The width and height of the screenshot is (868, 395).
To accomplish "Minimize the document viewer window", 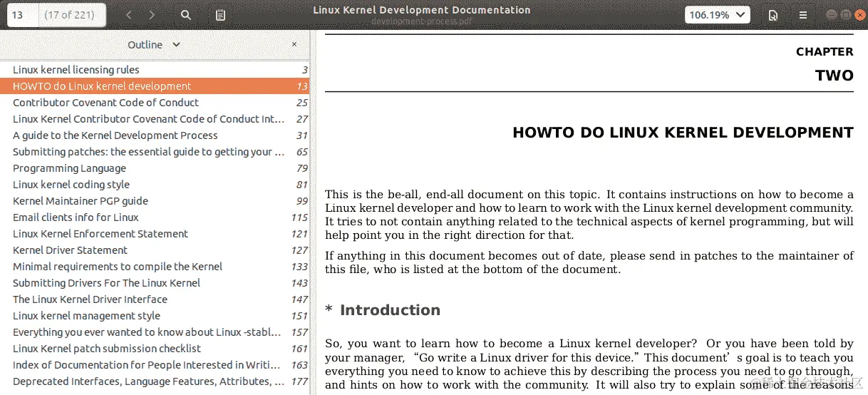I will tap(832, 15).
